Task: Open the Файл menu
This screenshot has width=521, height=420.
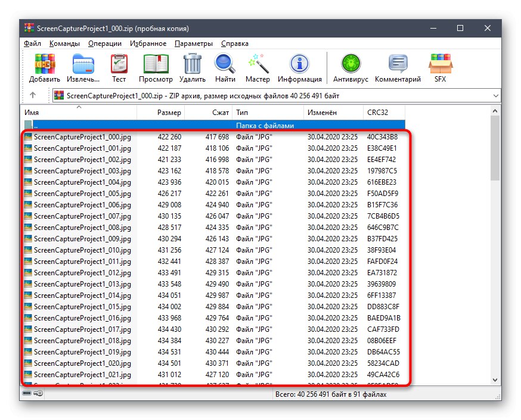Action: pyautogui.click(x=32, y=43)
